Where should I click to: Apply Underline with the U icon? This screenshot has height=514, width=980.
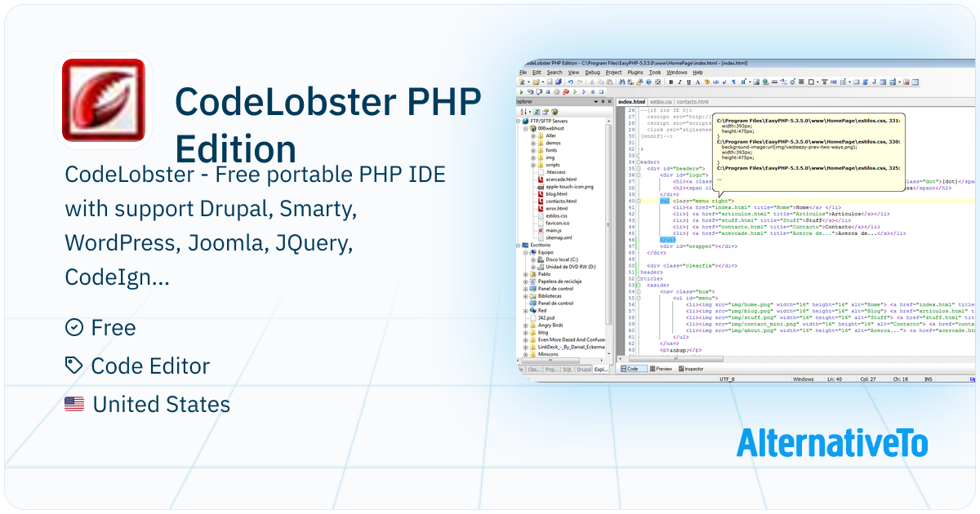coord(688,82)
